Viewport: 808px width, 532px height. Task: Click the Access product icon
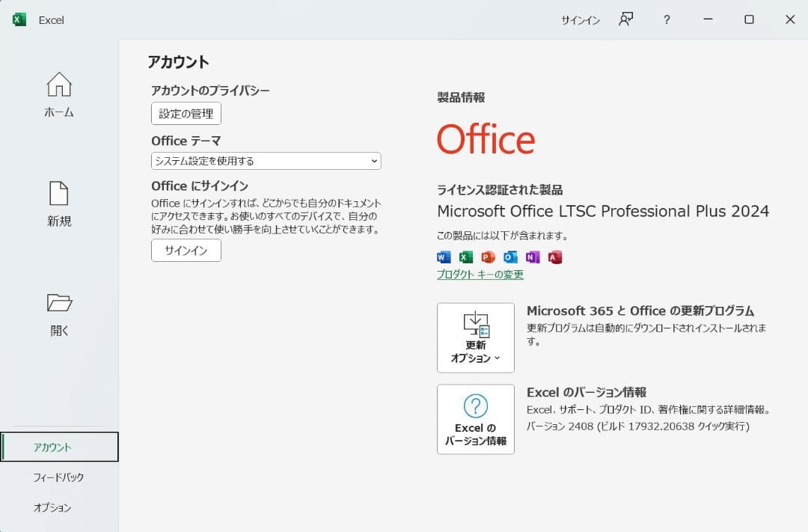pyautogui.click(x=553, y=257)
